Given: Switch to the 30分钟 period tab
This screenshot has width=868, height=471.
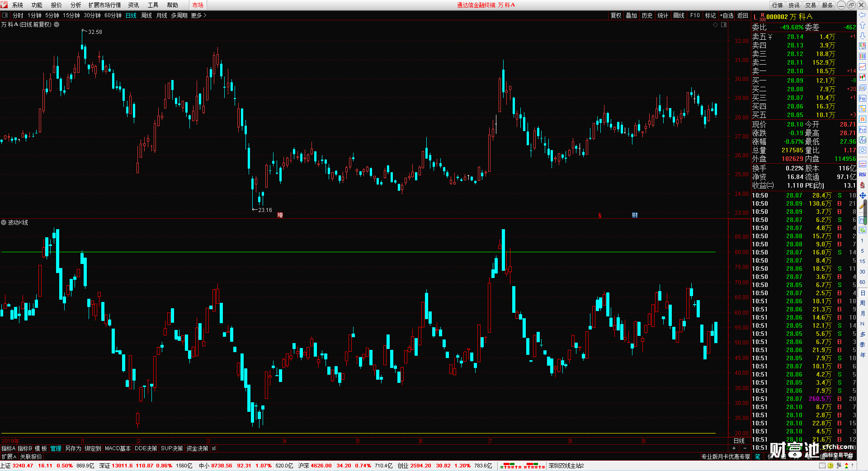Looking at the screenshot, I should [x=92, y=15].
